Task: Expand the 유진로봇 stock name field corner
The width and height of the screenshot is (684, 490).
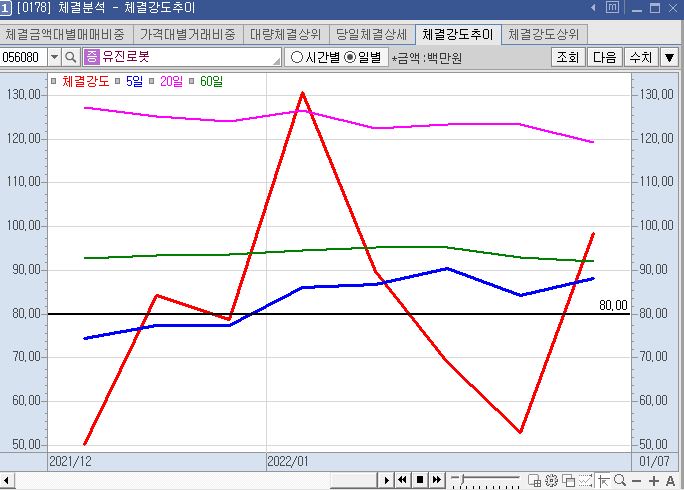Action: click(x=276, y=63)
